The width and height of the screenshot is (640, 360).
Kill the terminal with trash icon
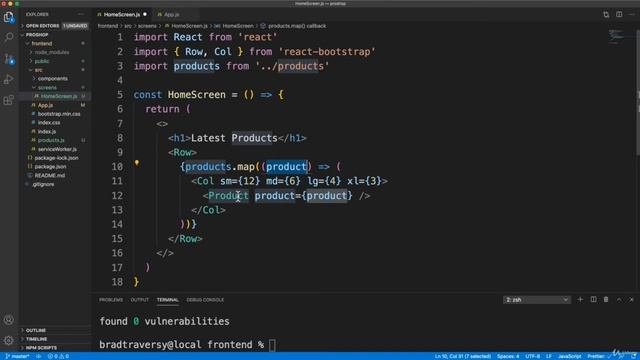click(x=606, y=300)
